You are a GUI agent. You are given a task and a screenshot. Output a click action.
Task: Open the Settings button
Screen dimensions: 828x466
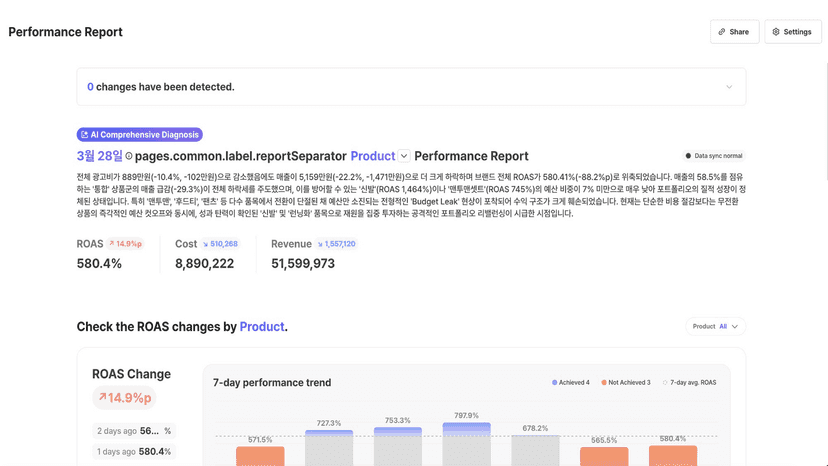(x=793, y=32)
